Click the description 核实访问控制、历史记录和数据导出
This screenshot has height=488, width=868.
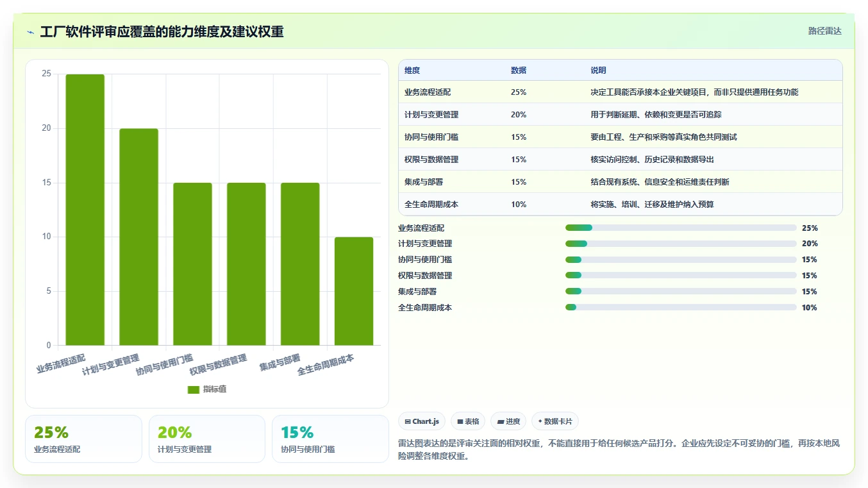[x=652, y=160]
